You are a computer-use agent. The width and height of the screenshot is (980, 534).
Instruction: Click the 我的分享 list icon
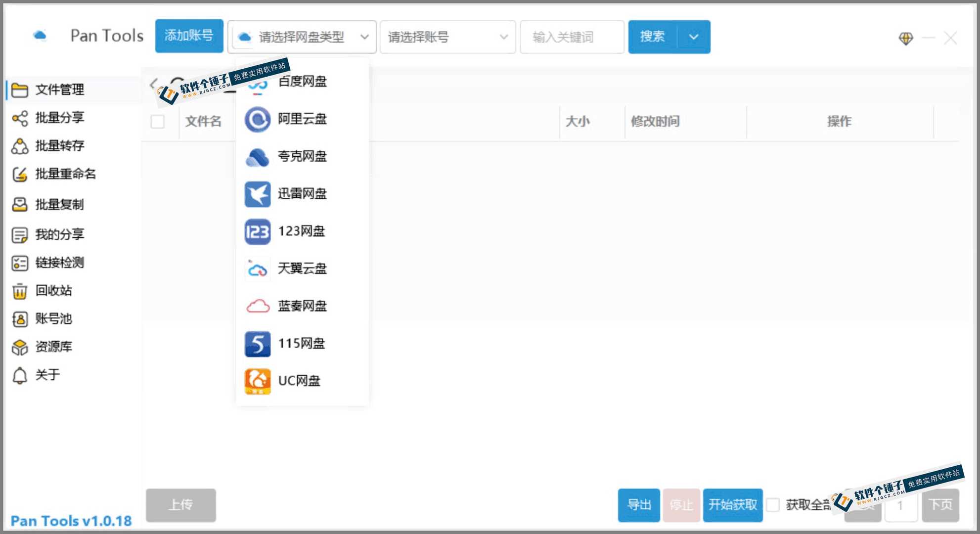pyautogui.click(x=20, y=235)
